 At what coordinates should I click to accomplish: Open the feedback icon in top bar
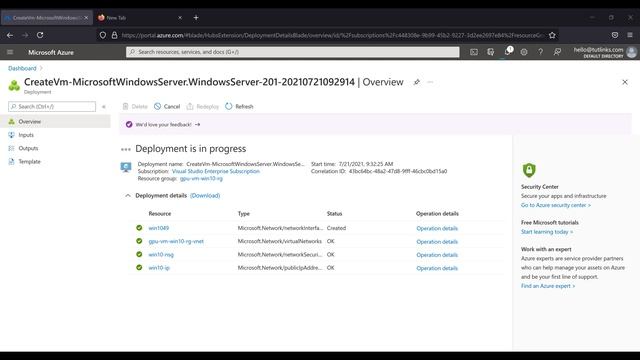[x=557, y=52]
